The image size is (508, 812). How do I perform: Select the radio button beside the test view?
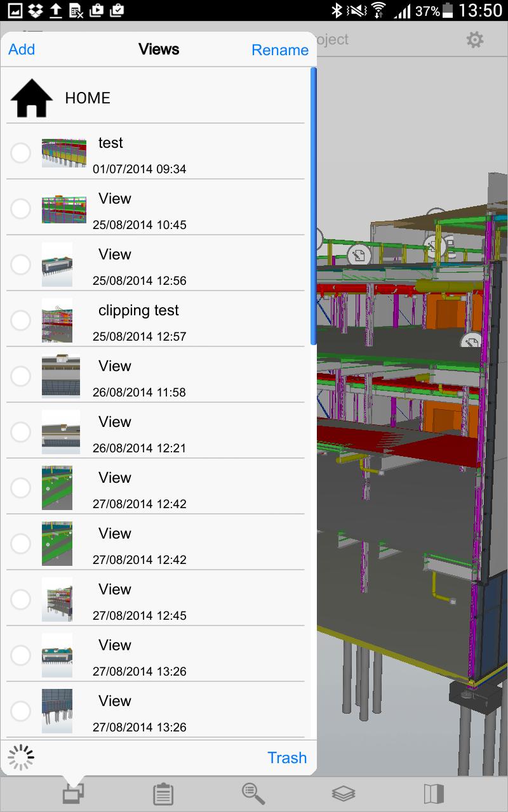(x=20, y=153)
